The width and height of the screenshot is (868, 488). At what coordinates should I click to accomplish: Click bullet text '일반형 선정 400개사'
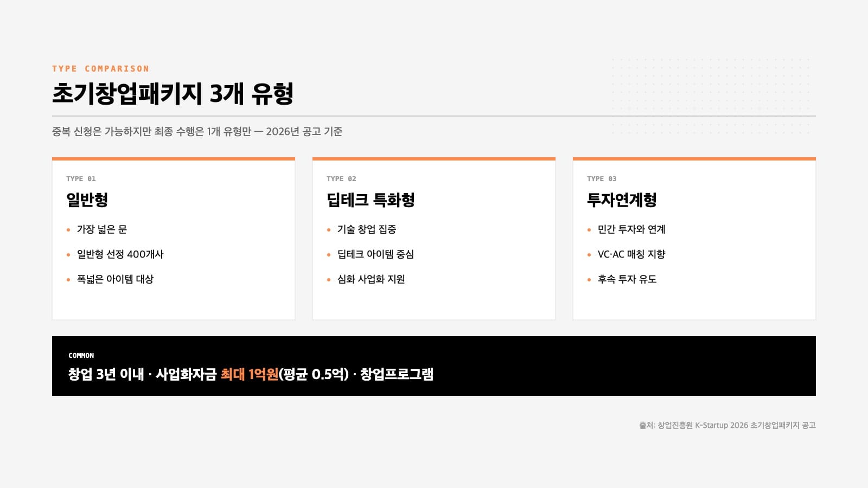(120, 254)
